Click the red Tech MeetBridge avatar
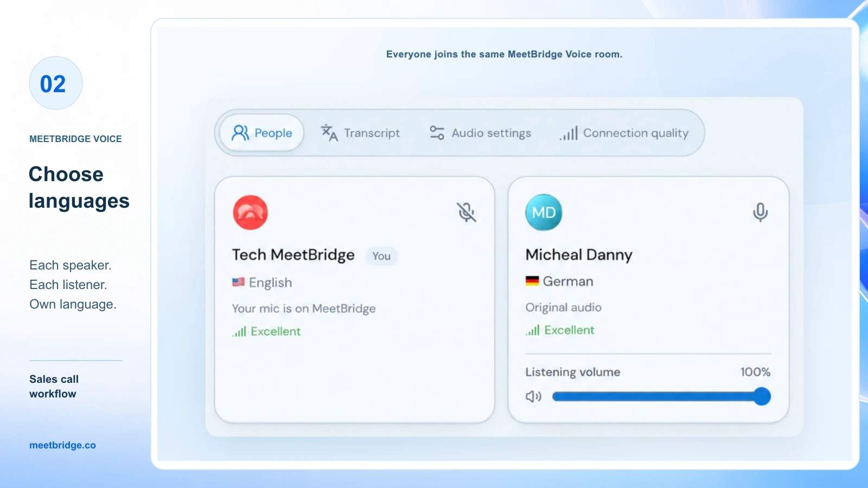This screenshot has width=868, height=488. pos(250,213)
